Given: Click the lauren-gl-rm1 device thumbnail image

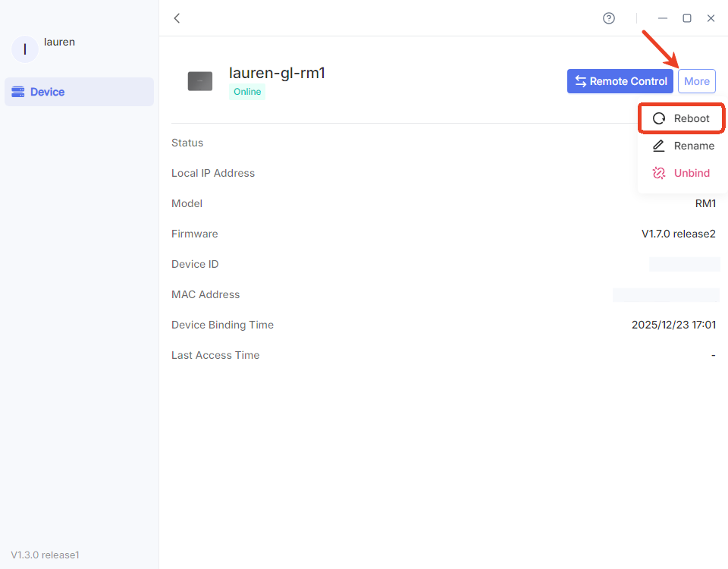Looking at the screenshot, I should pyautogui.click(x=200, y=81).
